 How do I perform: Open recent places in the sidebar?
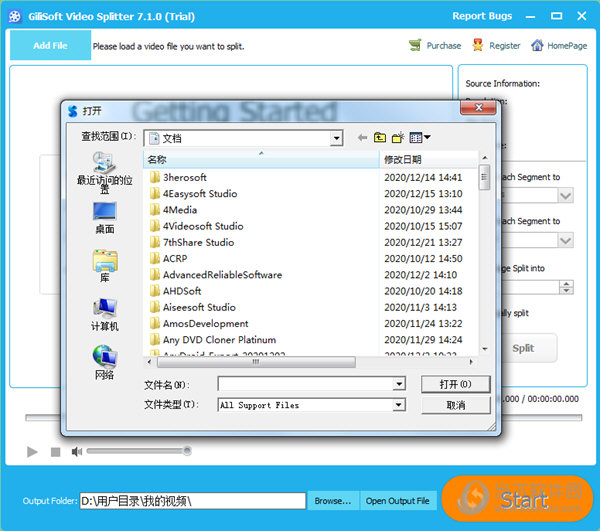[104, 173]
